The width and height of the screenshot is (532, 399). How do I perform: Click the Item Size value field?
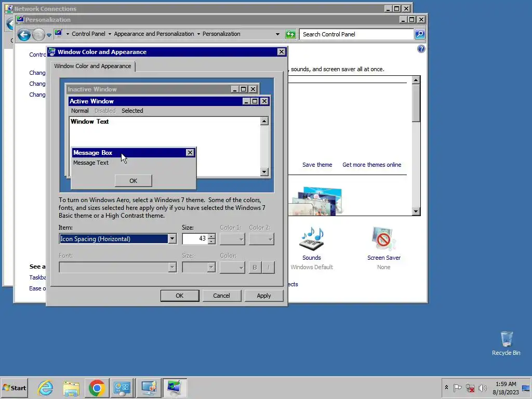(195, 239)
